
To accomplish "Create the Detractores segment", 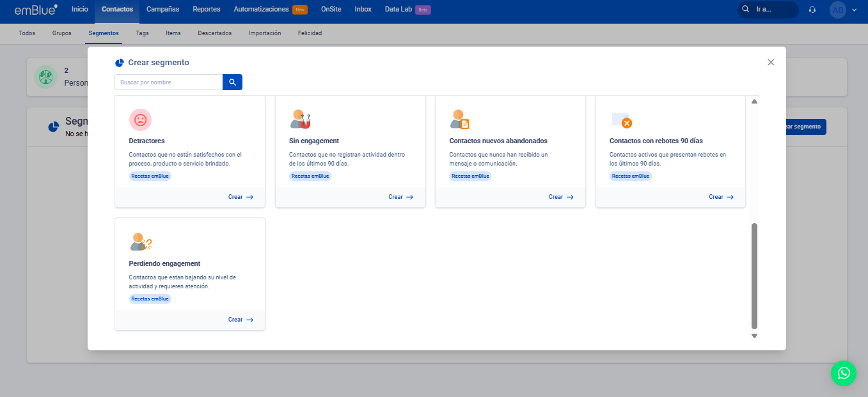I will coord(241,197).
